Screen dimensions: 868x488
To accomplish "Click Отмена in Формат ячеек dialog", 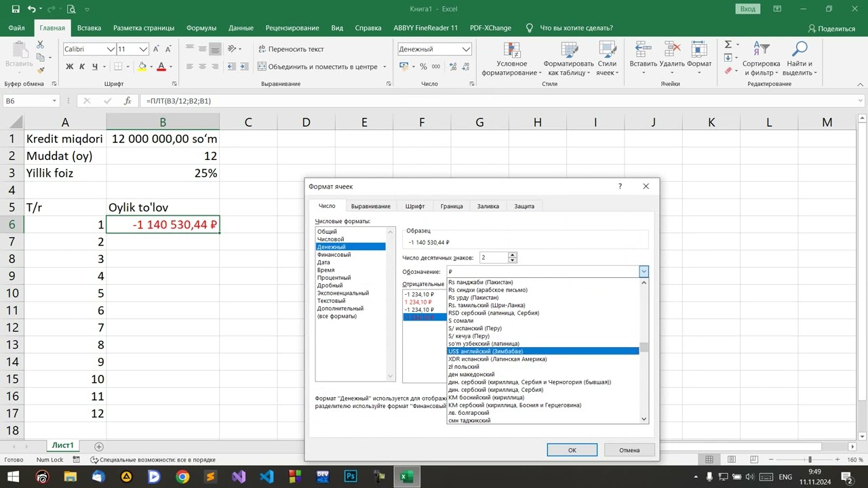I will click(629, 450).
